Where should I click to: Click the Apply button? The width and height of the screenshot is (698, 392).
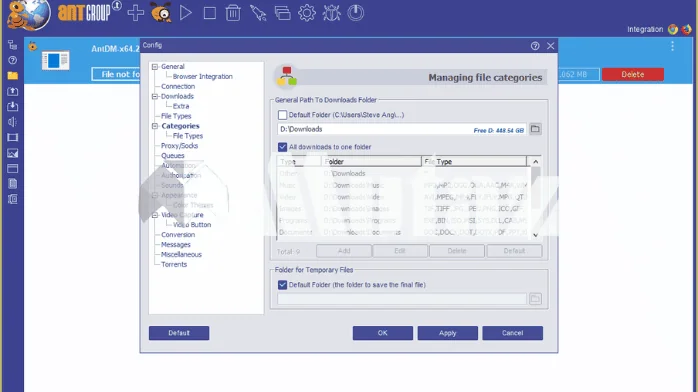(x=447, y=333)
